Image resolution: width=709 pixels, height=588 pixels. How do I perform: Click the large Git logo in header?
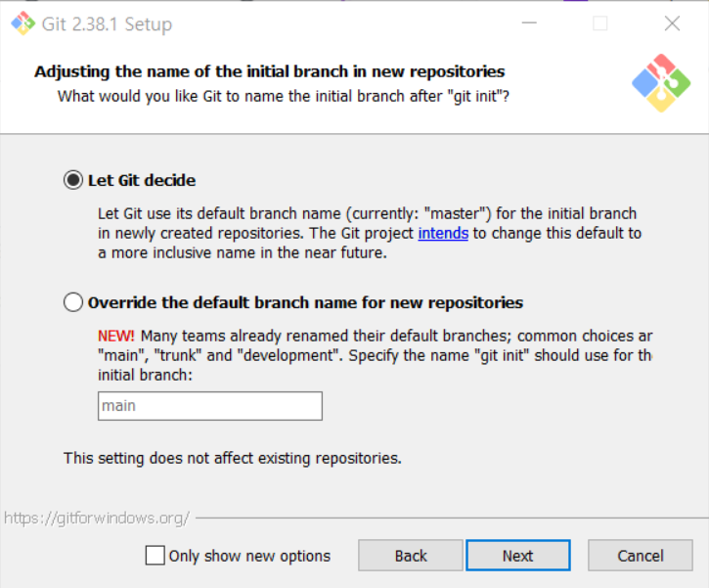pyautogui.click(x=661, y=83)
